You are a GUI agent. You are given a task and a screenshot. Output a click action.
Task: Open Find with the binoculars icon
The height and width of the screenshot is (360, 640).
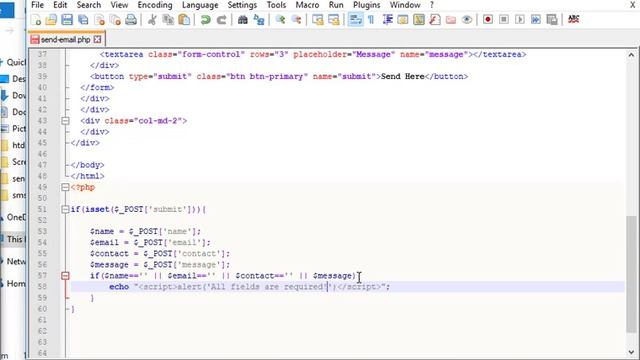pos(242,20)
